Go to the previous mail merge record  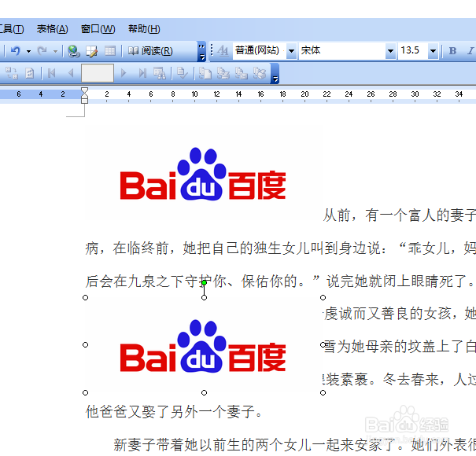(71, 73)
